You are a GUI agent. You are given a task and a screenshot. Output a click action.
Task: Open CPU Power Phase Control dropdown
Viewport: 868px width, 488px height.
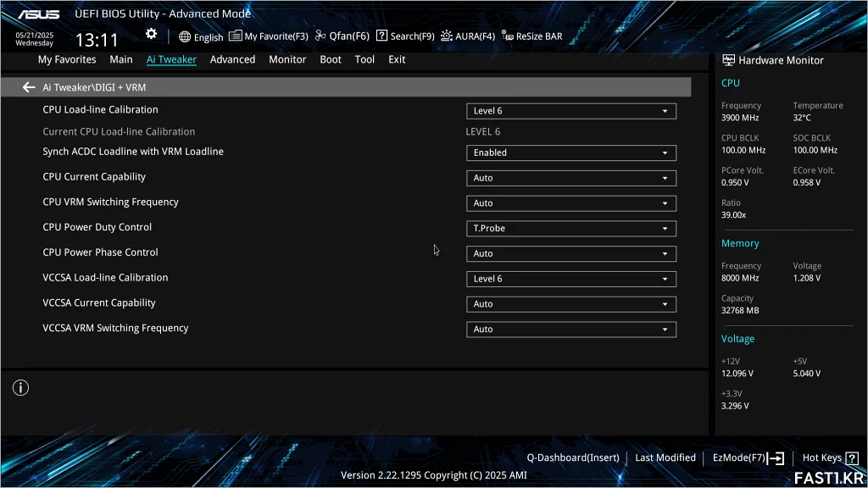click(570, 253)
